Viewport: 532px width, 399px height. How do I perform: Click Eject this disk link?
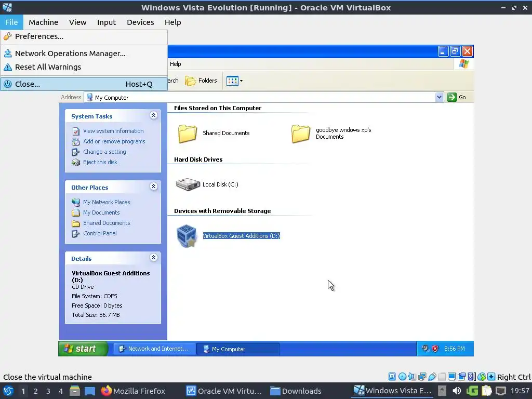pyautogui.click(x=100, y=162)
